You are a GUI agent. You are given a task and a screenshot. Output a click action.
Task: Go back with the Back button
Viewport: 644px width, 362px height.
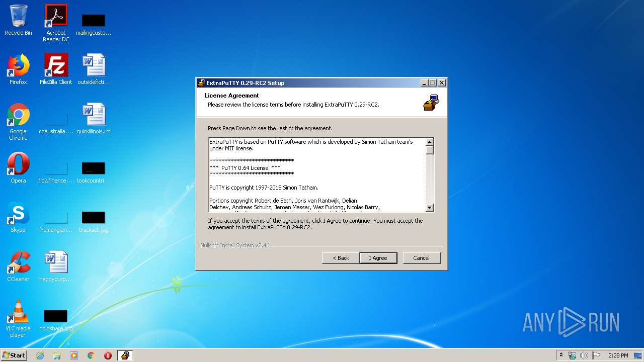(x=341, y=258)
